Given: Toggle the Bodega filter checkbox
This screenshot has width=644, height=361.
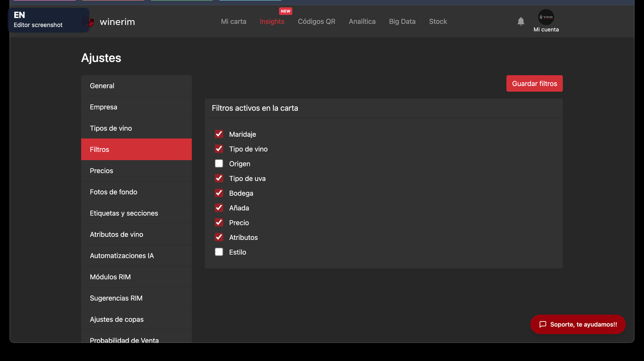Looking at the screenshot, I should [219, 193].
